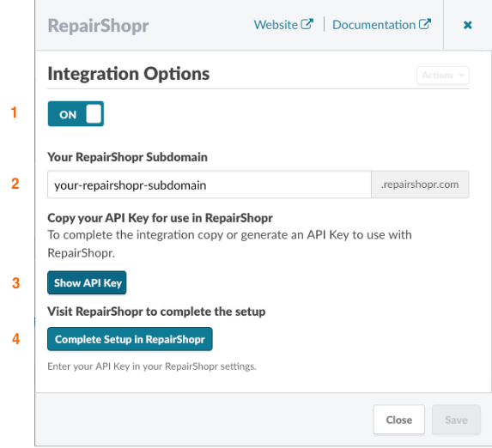Viewport: 492px width, 448px height.
Task: Open the Actions dropdown menu
Action: [443, 76]
